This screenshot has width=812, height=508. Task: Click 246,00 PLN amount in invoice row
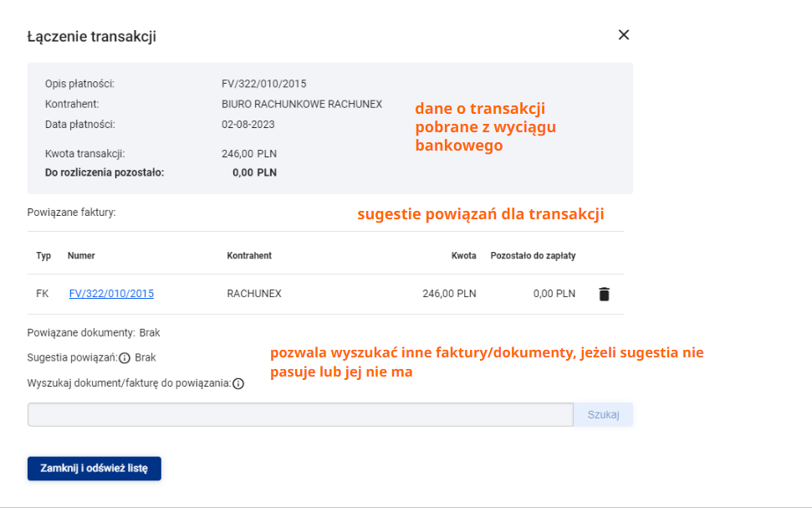tap(449, 294)
